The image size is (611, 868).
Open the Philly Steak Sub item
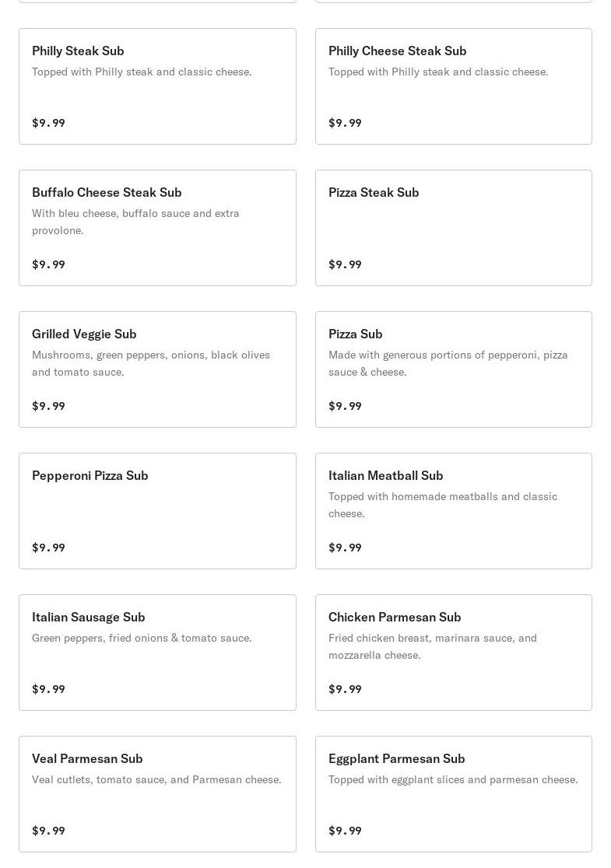[157, 86]
